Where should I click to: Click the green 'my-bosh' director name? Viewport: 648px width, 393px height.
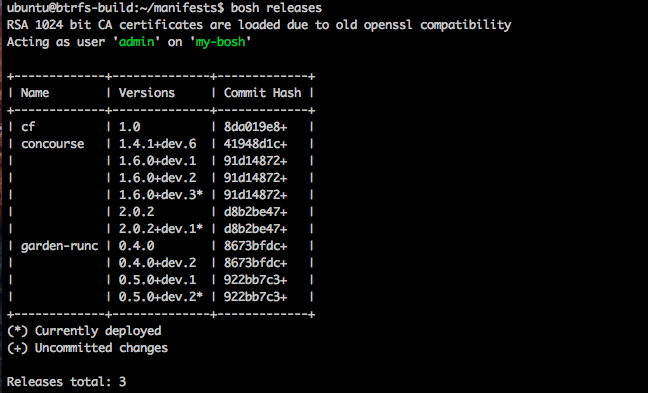tap(220, 42)
